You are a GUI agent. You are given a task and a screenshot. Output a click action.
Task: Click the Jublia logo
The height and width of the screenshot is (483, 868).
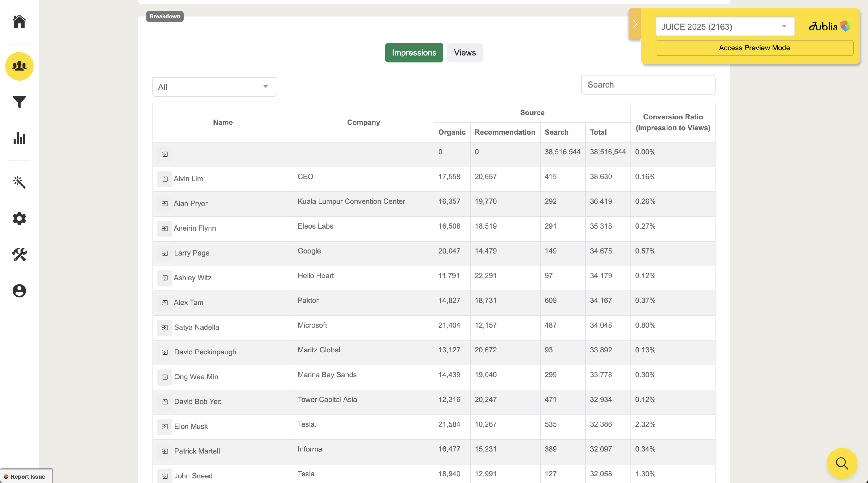point(829,26)
